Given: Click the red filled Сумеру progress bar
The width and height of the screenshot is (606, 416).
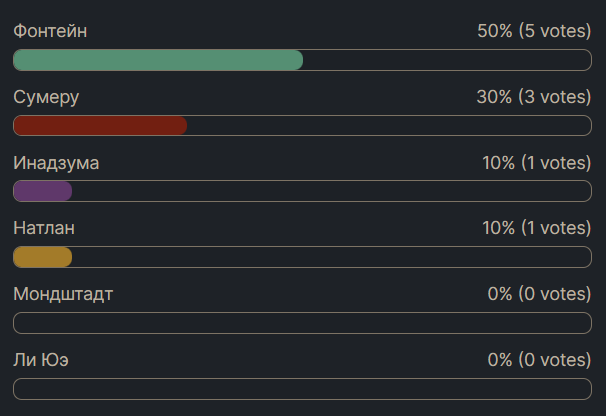Looking at the screenshot, I should pos(100,126).
